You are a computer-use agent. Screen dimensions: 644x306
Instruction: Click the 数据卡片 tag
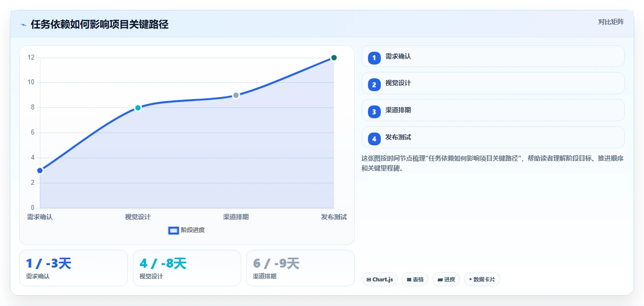(482, 279)
